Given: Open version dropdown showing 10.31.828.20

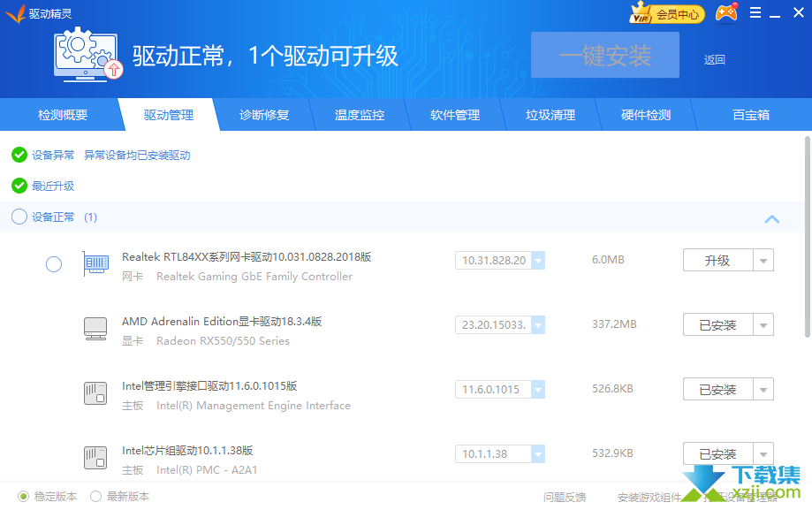Looking at the screenshot, I should point(539,260).
